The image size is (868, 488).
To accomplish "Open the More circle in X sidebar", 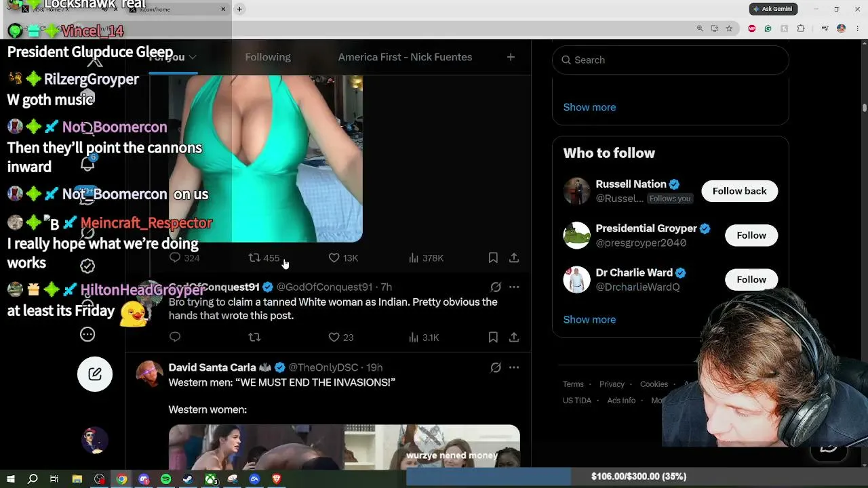I will [x=87, y=334].
